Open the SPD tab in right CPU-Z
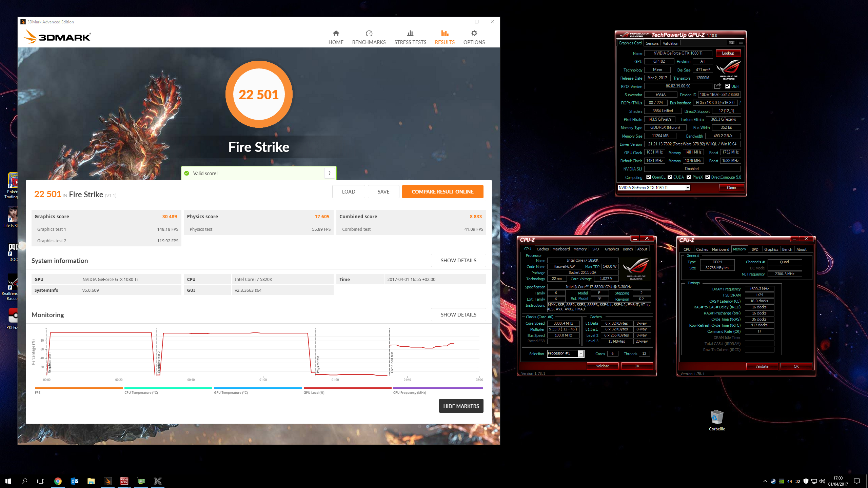This screenshot has height=488, width=868. click(755, 249)
